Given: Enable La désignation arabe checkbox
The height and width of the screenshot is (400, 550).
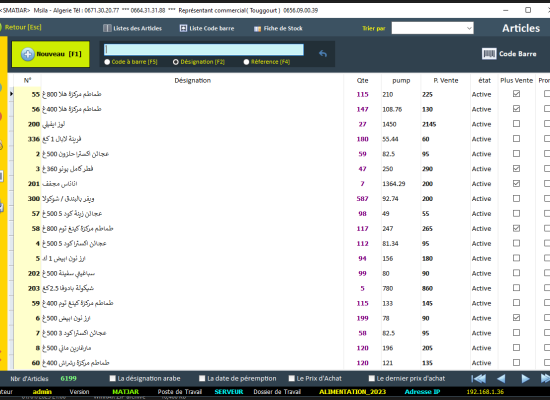Looking at the screenshot, I should (x=113, y=378).
